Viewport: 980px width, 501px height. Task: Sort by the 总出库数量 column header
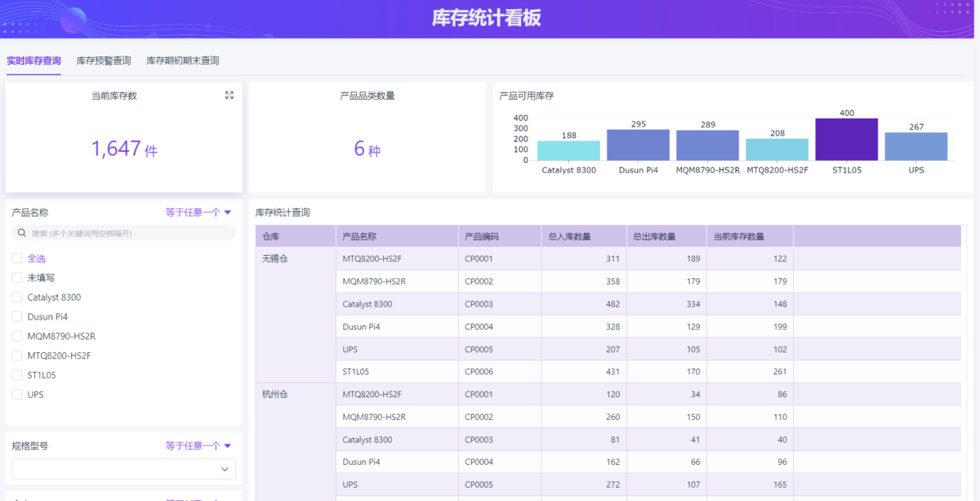click(666, 236)
